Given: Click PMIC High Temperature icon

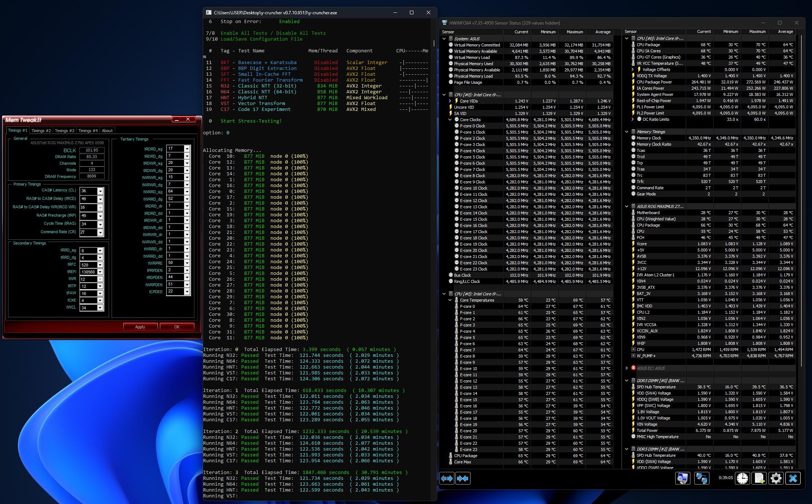Looking at the screenshot, I should click(633, 437).
